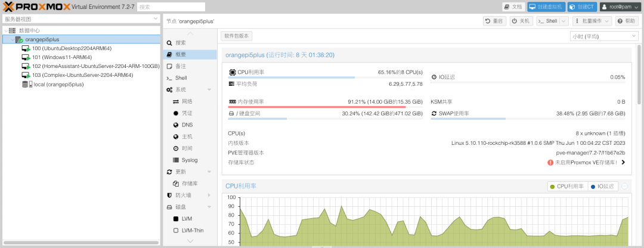Open 时间 time settings item

pos(190,148)
